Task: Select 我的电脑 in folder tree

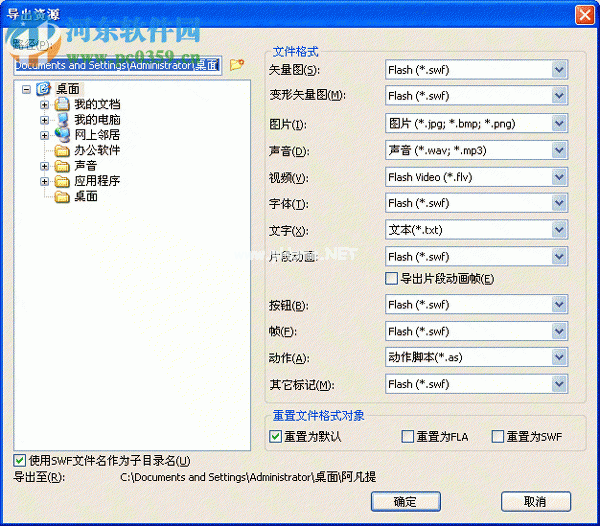Action: [x=97, y=119]
